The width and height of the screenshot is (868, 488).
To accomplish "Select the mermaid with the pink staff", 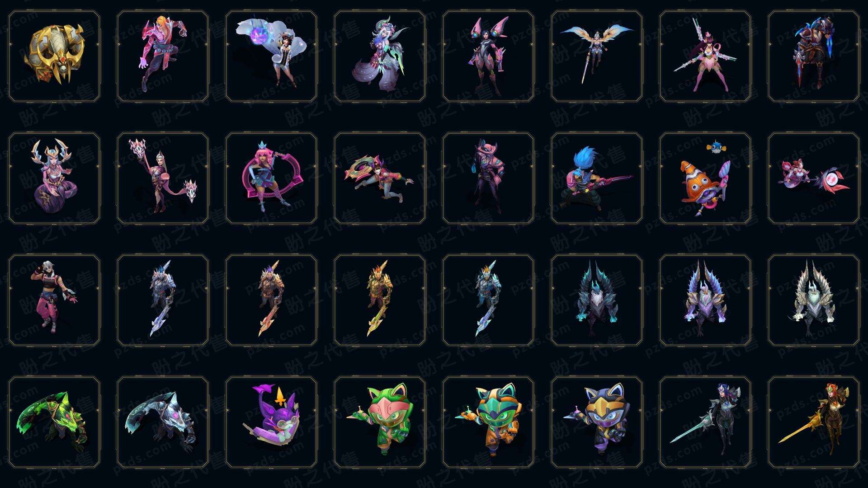I will click(x=814, y=178).
